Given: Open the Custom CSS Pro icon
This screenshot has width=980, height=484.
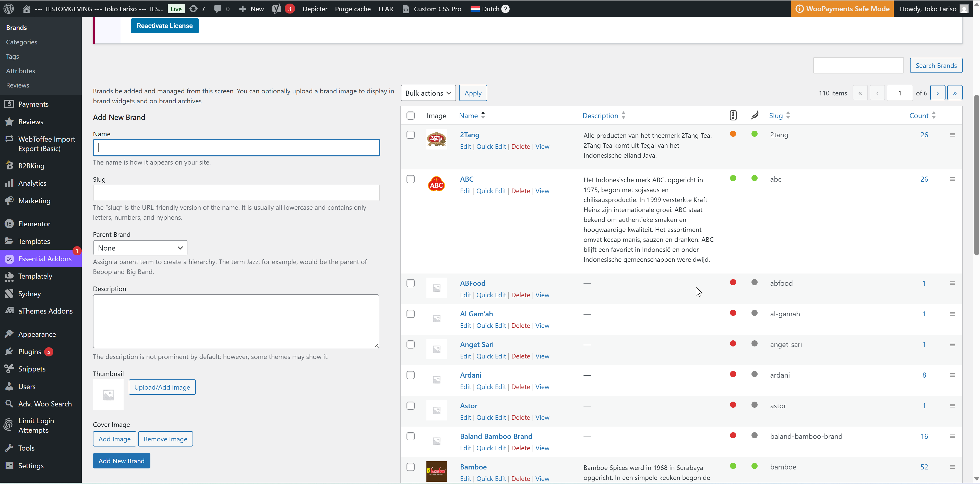Looking at the screenshot, I should click(406, 9).
